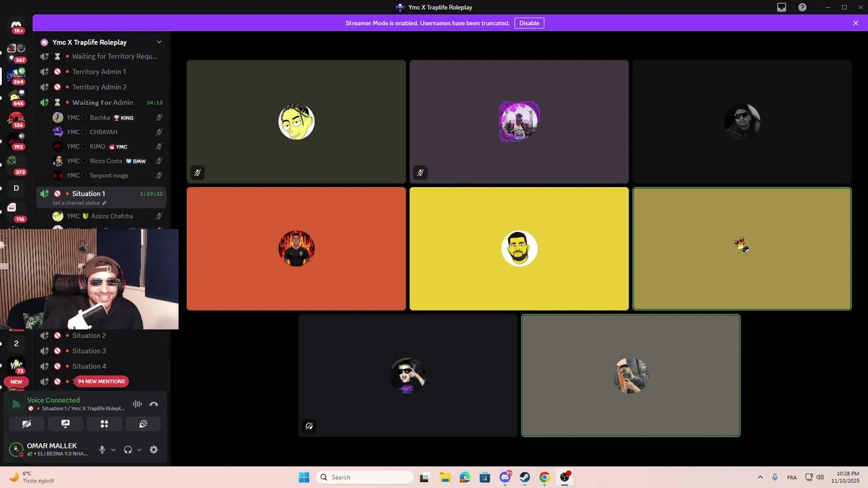Open the FRA keyboard language switcher

[792, 477]
